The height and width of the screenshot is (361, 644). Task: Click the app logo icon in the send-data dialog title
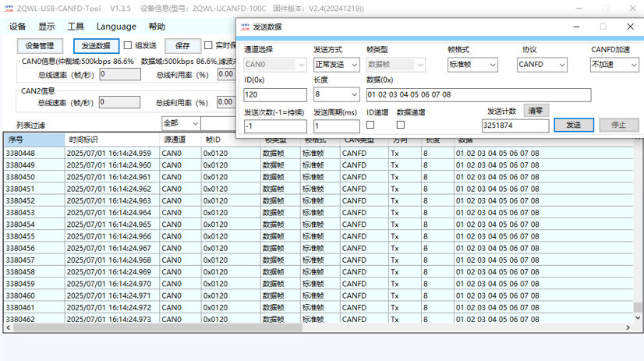(x=245, y=27)
